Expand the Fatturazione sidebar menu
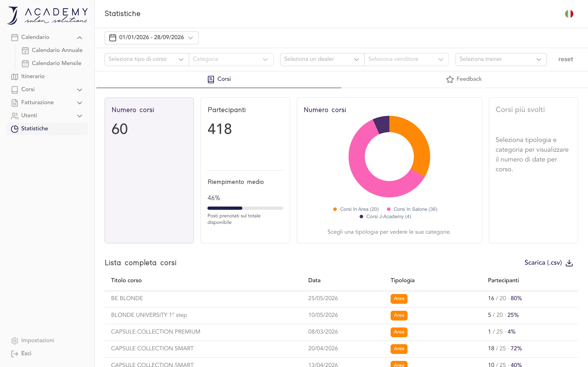The height and width of the screenshot is (367, 588). (79, 103)
